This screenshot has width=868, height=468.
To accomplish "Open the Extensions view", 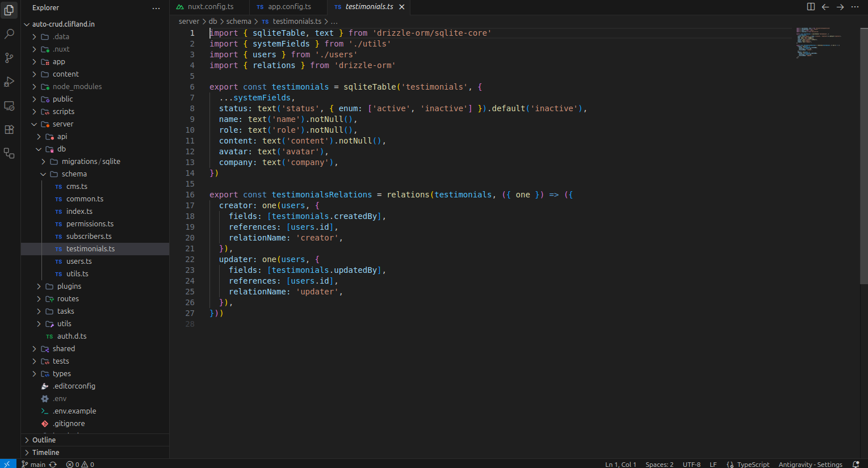I will pos(9,129).
